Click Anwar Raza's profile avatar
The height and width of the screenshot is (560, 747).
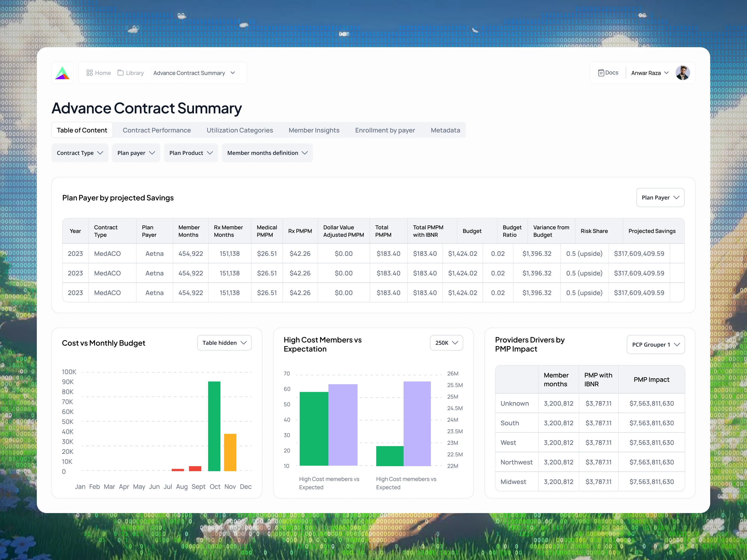(x=682, y=73)
